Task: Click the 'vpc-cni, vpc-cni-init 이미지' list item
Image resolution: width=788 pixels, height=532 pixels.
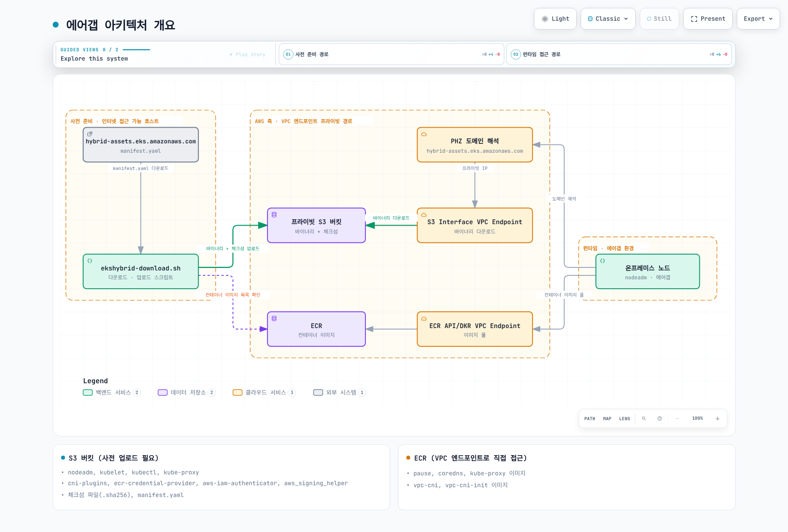Action: pos(460,485)
